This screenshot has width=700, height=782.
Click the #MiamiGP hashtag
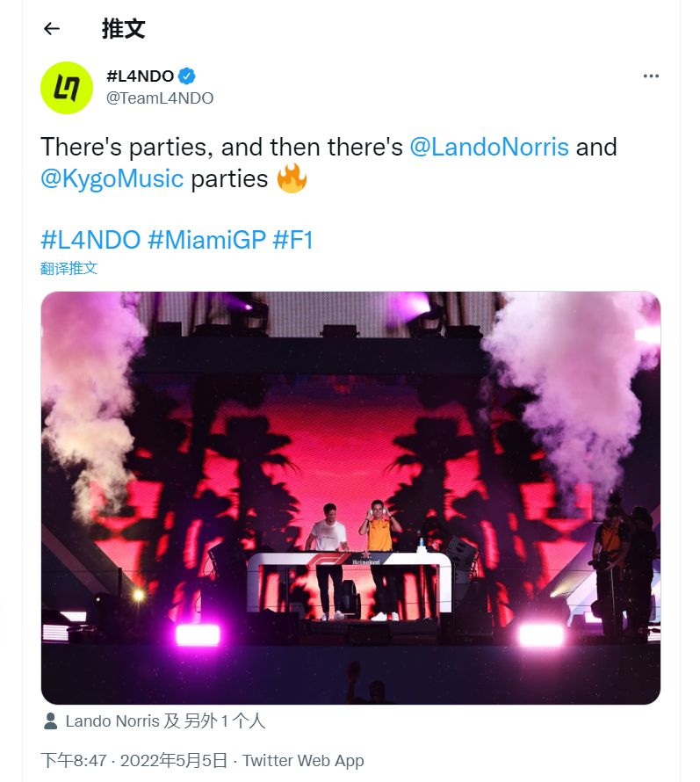tap(207, 240)
